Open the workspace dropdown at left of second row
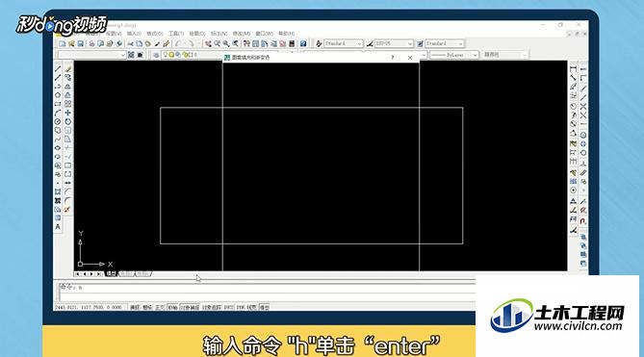Viewport: 644px width, 357px height. (91, 55)
